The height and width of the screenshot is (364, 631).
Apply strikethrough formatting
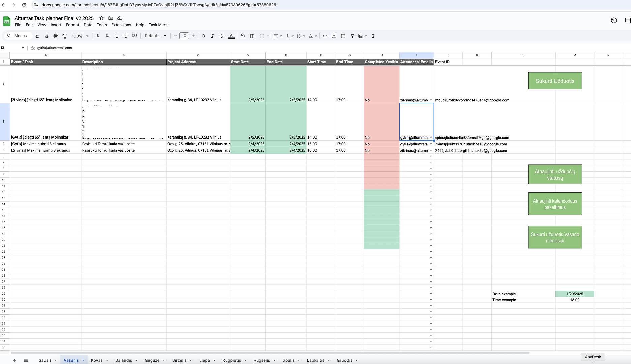(x=222, y=36)
